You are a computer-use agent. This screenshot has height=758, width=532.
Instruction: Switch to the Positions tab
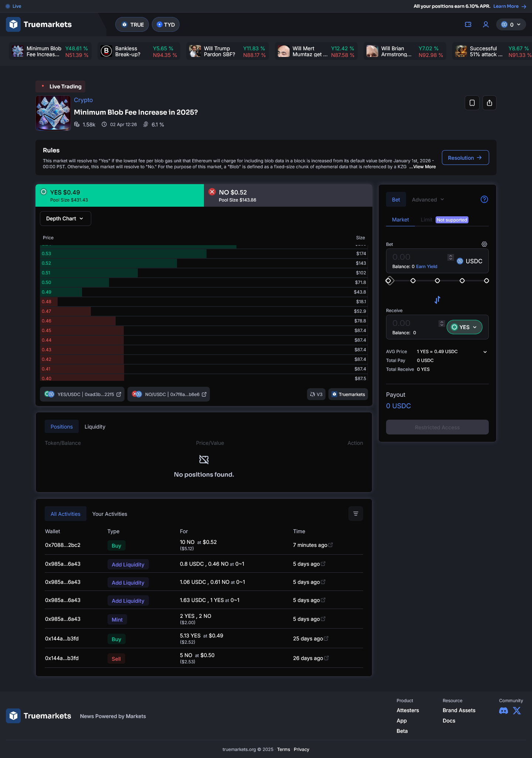tap(62, 427)
